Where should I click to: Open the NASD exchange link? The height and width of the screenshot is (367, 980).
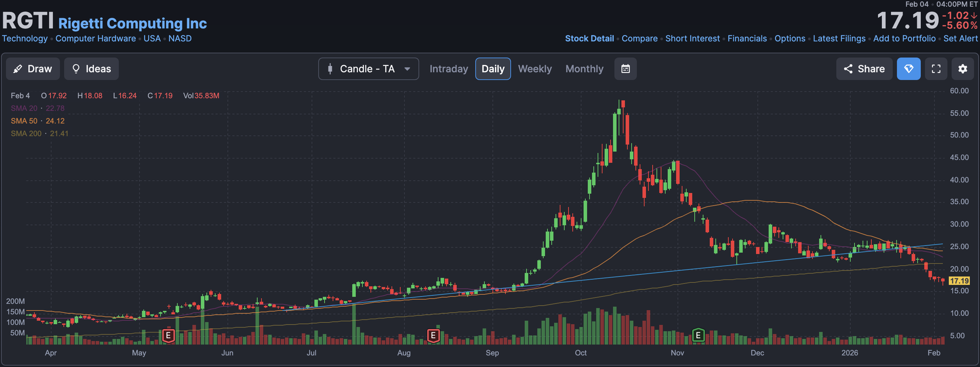(x=180, y=39)
